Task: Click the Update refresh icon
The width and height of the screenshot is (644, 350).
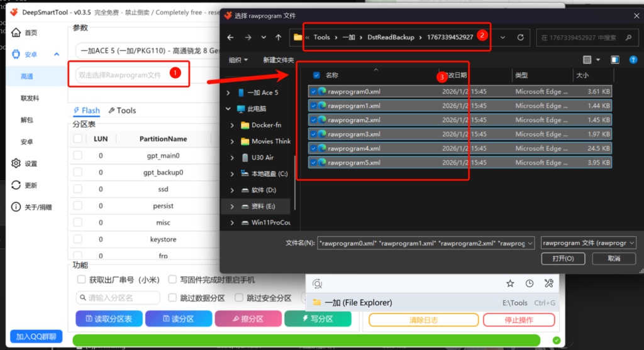Action: 16,185
